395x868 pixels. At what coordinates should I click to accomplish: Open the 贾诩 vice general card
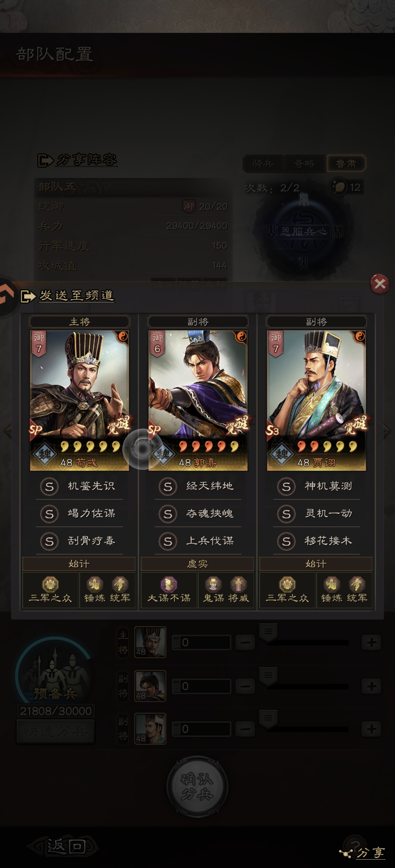coord(316,400)
